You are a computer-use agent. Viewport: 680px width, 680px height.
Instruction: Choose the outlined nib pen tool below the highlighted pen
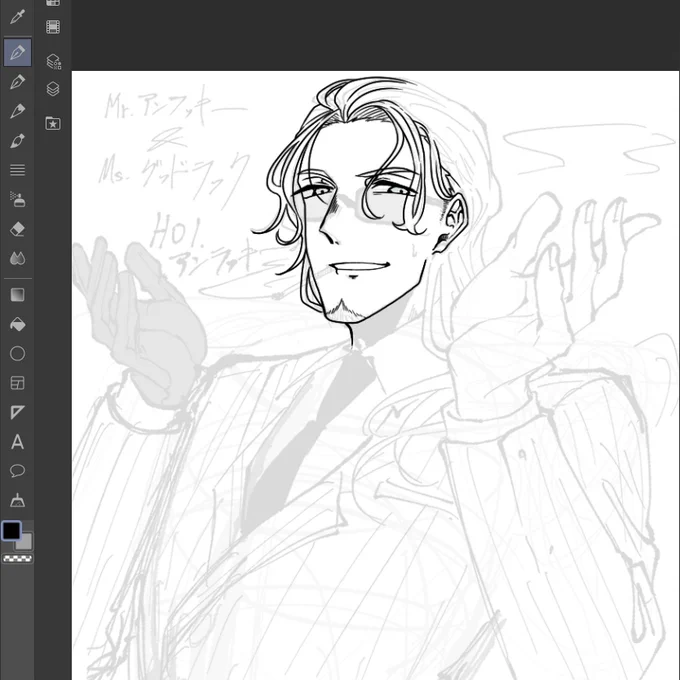pos(17,82)
